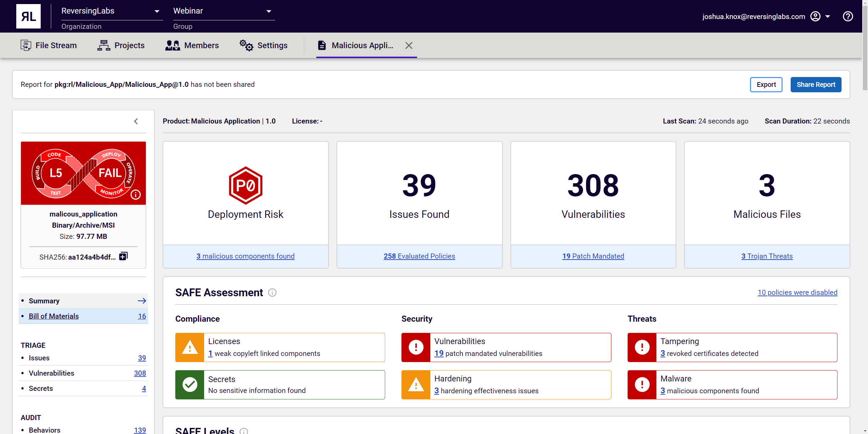
Task: Expand the user account menu arrow
Action: click(828, 16)
